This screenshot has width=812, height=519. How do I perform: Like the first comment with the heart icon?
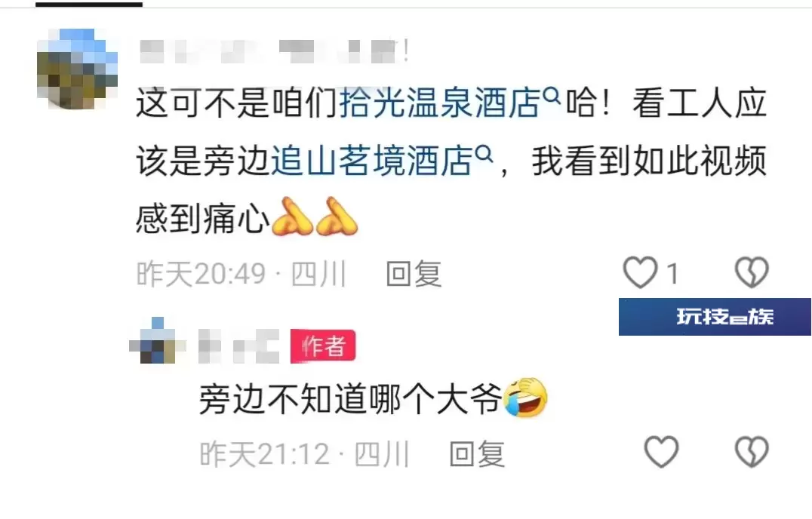640,272
